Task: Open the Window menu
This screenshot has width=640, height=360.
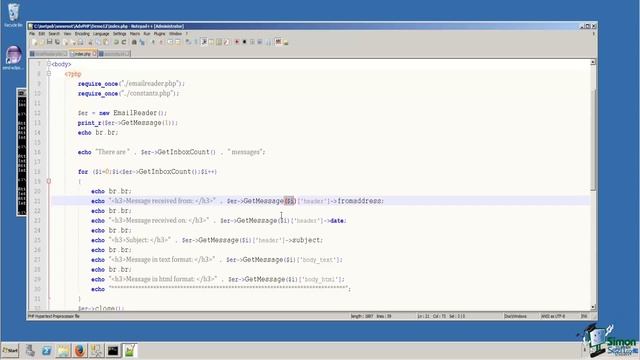Action: point(176,34)
